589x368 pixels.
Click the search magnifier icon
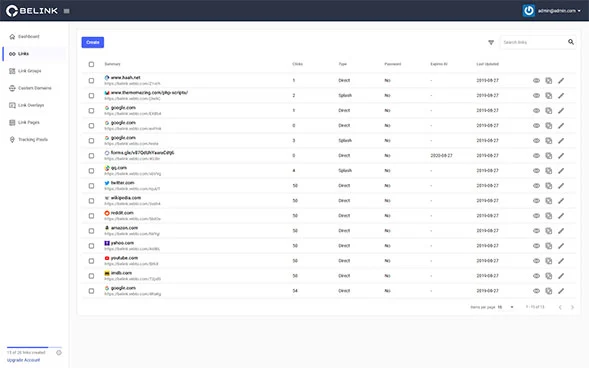point(571,42)
